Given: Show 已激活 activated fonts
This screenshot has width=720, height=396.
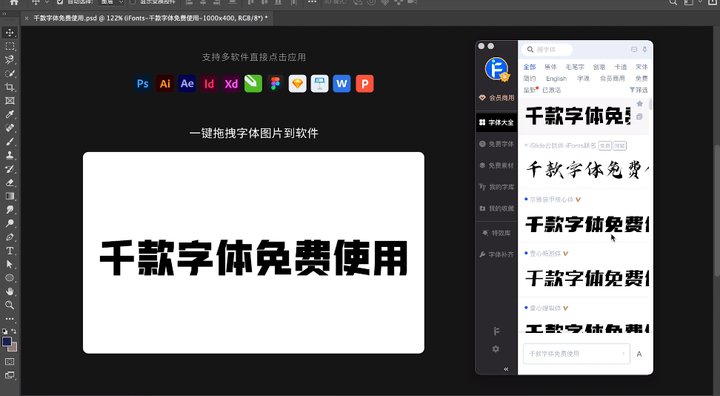Looking at the screenshot, I should tap(551, 90).
